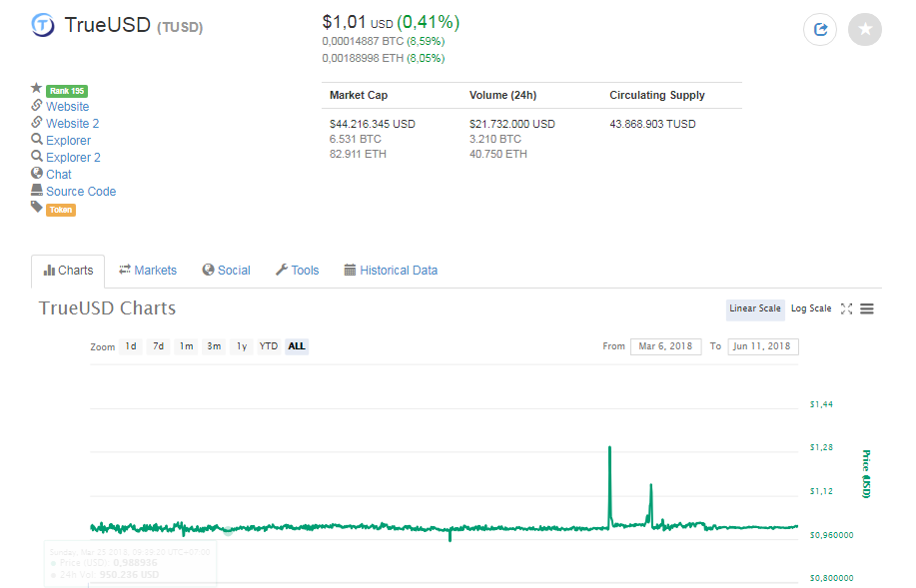Screen dimensions: 916x588
Task: Switch to the Markets tab
Action: [x=147, y=271]
